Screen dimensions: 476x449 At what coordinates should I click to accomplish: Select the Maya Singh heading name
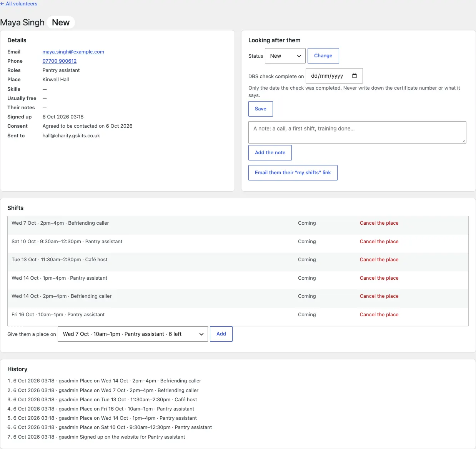click(22, 22)
